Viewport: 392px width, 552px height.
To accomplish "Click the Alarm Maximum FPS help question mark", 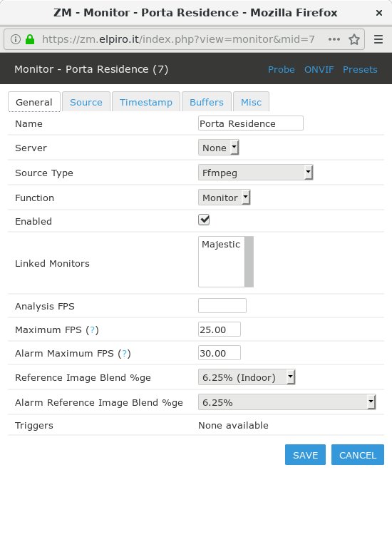I will tap(124, 354).
